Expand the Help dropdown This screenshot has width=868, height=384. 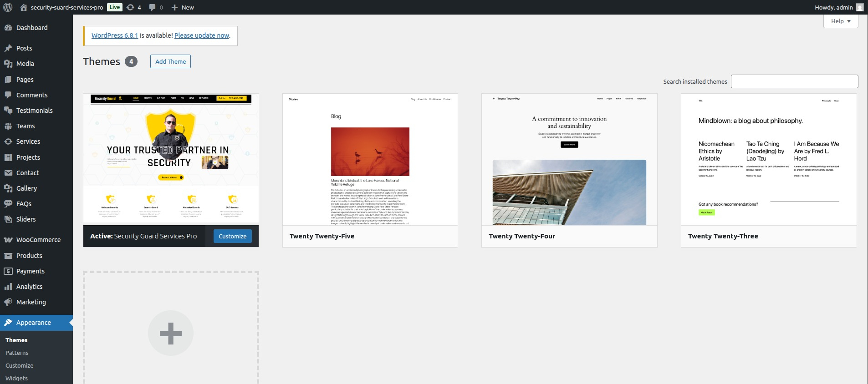click(841, 21)
